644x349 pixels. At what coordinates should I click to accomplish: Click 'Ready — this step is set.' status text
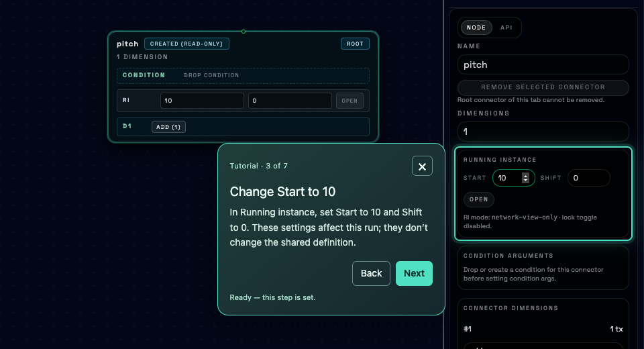coord(273,297)
